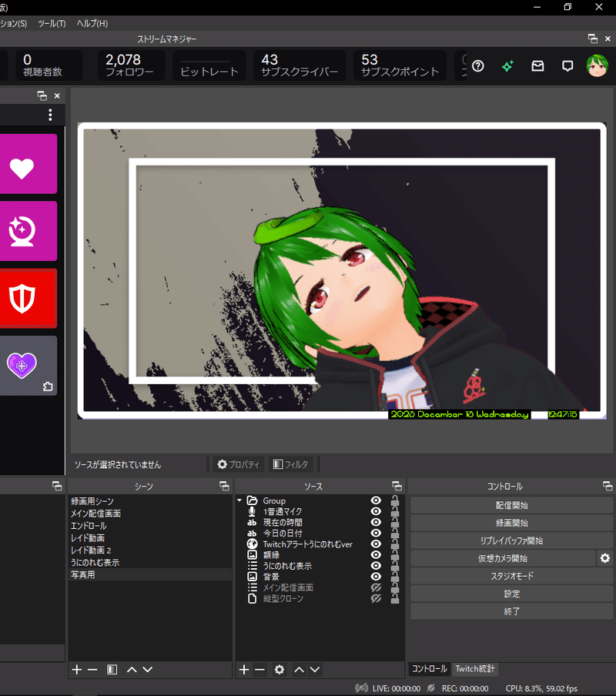Remove selected source with minus button
The height and width of the screenshot is (696, 616).
click(x=259, y=669)
